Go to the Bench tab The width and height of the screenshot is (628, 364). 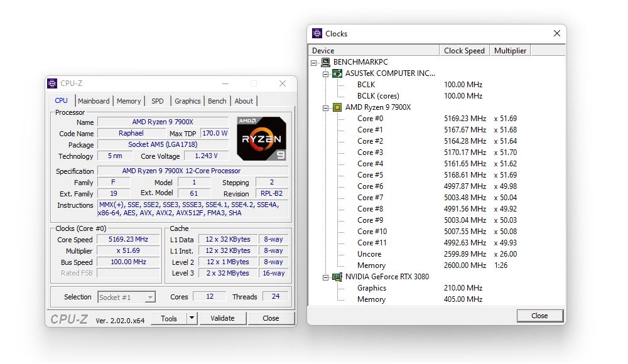click(x=217, y=101)
